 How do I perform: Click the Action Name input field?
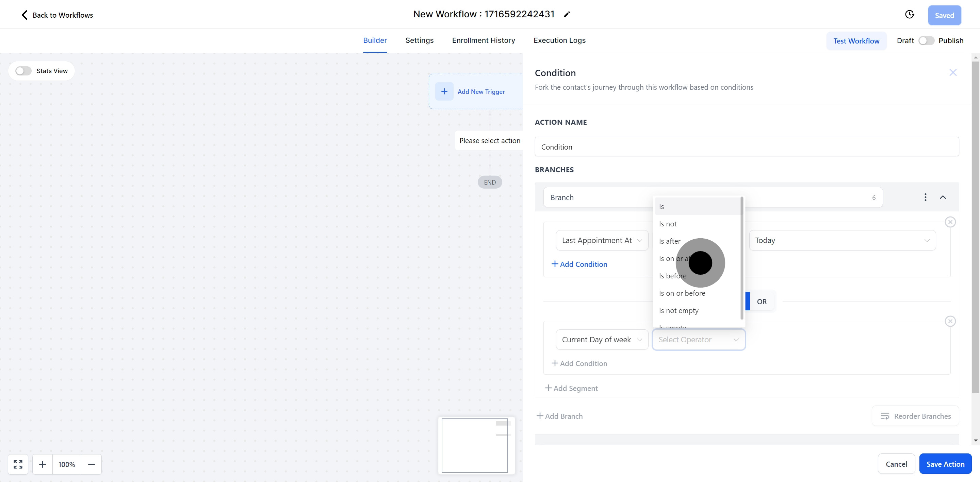[747, 147]
